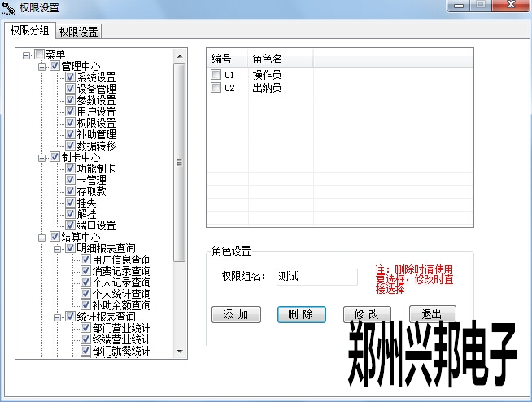Uncheck the 用户设置 checkbox
Screen dimensions: 532x402
[70, 111]
